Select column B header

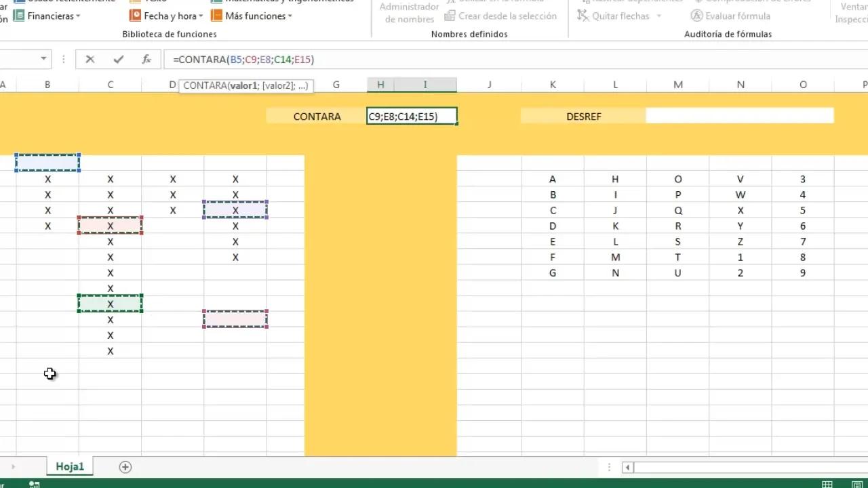[x=47, y=85]
